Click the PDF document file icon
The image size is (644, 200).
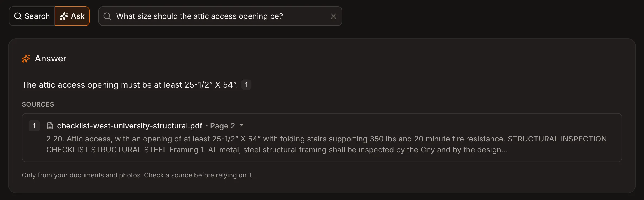point(50,126)
